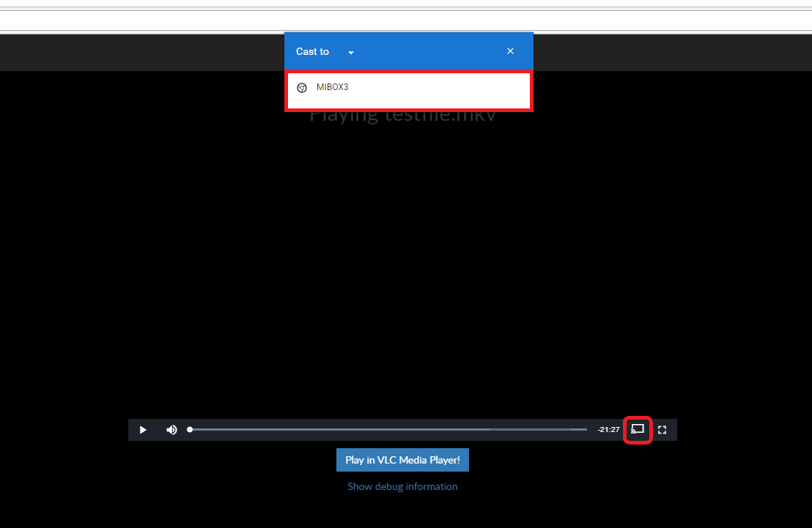Select the MIBOX3 cast device

pyautogui.click(x=409, y=91)
